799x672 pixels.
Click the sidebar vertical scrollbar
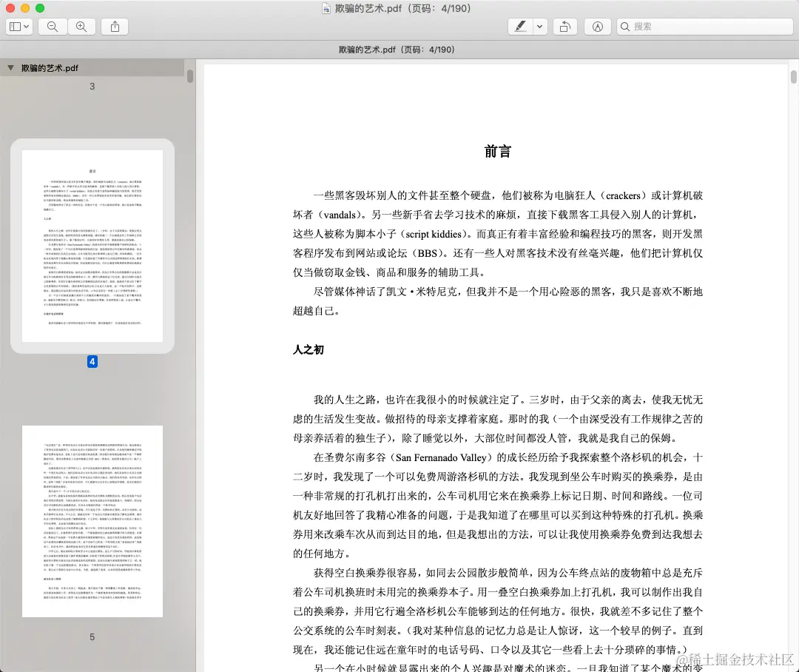(x=190, y=76)
